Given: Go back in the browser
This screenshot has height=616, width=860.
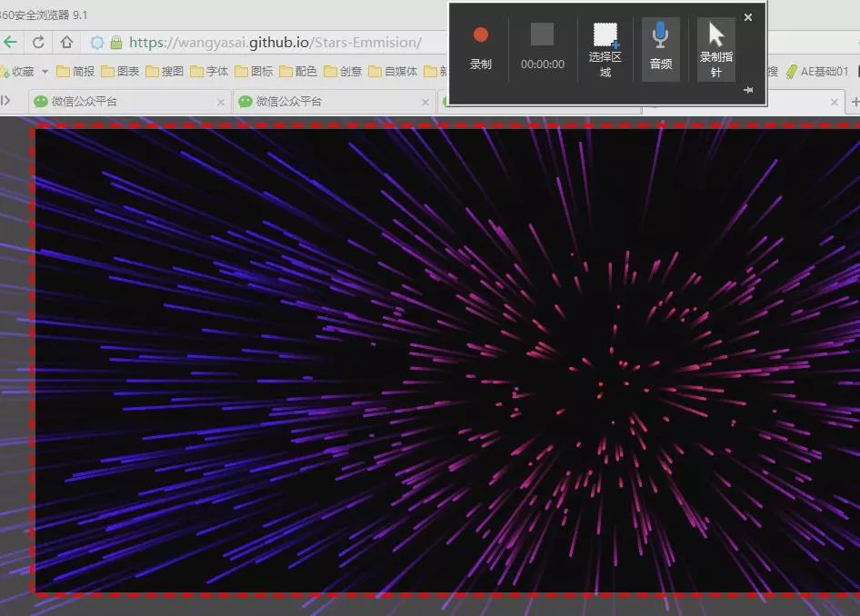Looking at the screenshot, I should [10, 42].
